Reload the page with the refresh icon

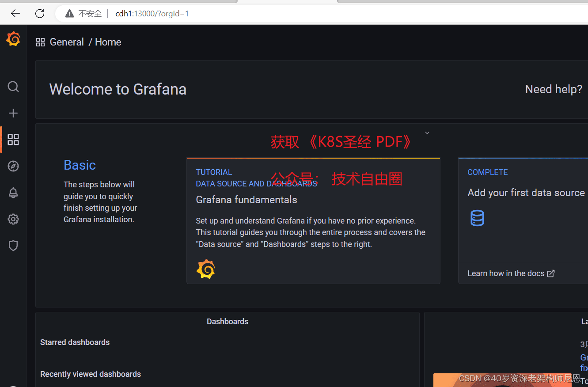pos(40,14)
